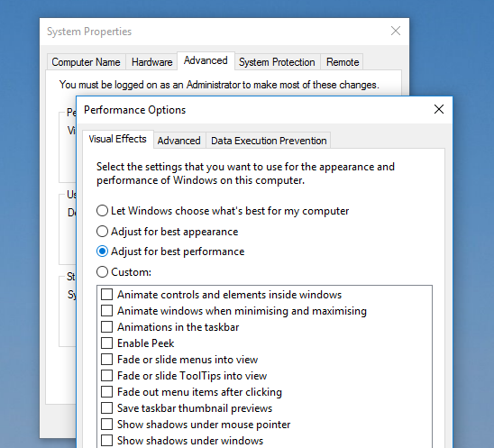494x448 pixels.
Task: Close the Performance Options dialog
Action: point(438,110)
